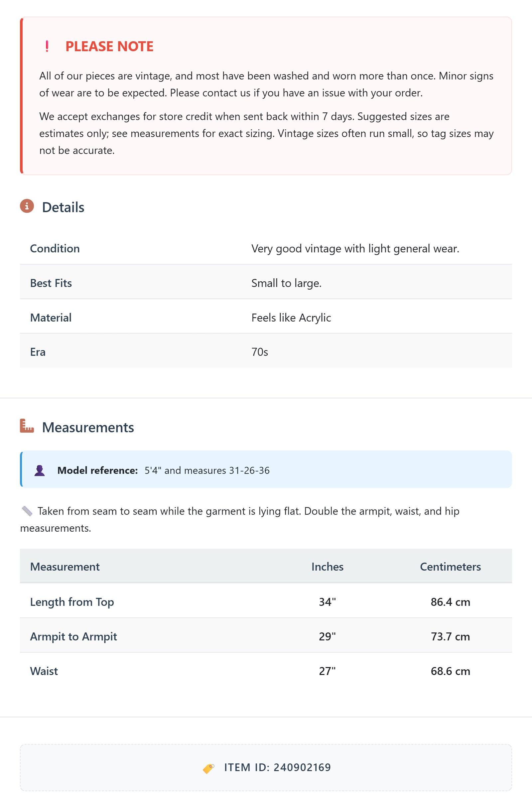Click the Measurements ruler icon

click(27, 426)
